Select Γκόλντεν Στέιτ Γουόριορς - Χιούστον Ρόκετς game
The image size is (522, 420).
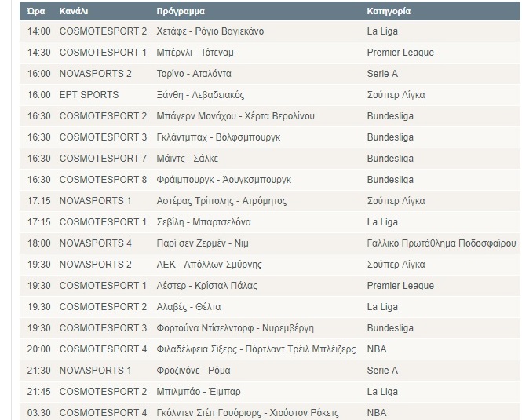pyautogui.click(x=248, y=413)
